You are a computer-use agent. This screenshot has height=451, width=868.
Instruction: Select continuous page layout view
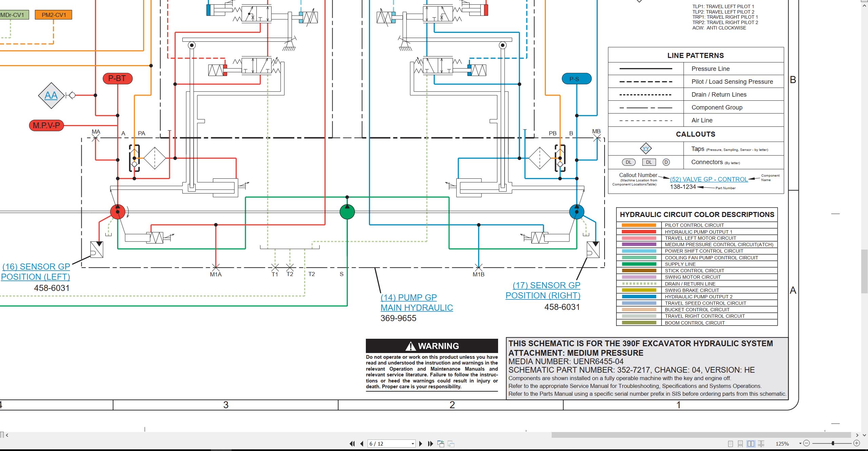[741, 444]
